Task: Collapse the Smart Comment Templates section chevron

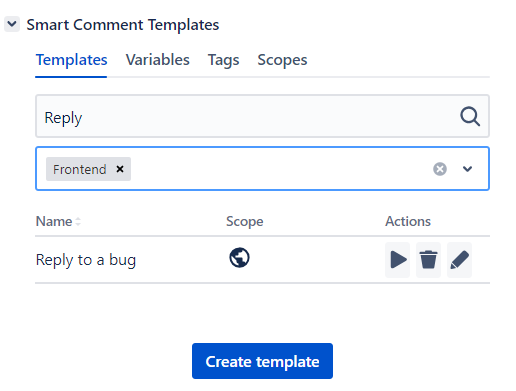Action: [x=12, y=24]
